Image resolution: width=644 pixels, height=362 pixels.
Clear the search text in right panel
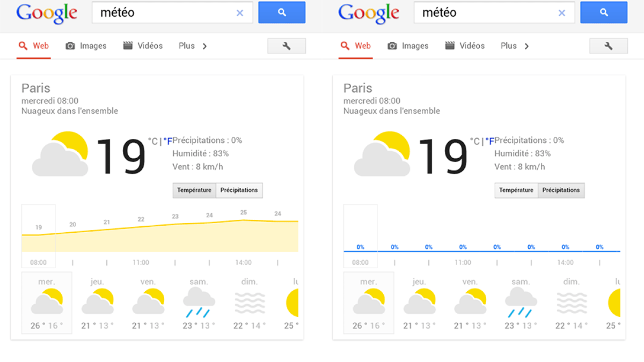coord(562,13)
